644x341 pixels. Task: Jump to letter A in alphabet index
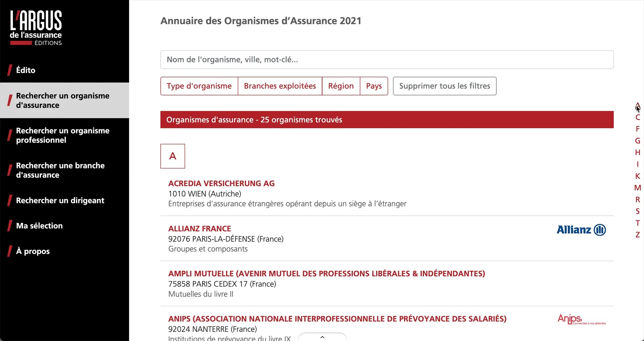pyautogui.click(x=638, y=106)
